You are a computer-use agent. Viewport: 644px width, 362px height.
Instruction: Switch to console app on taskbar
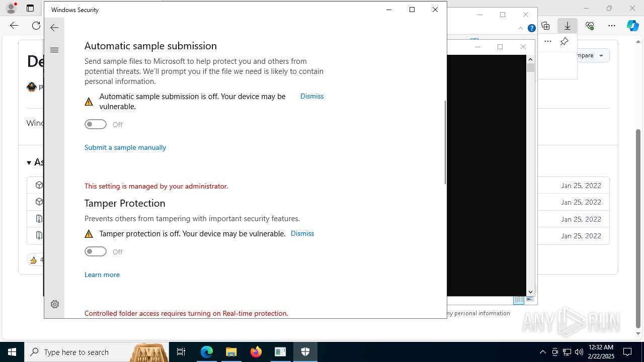(x=280, y=352)
